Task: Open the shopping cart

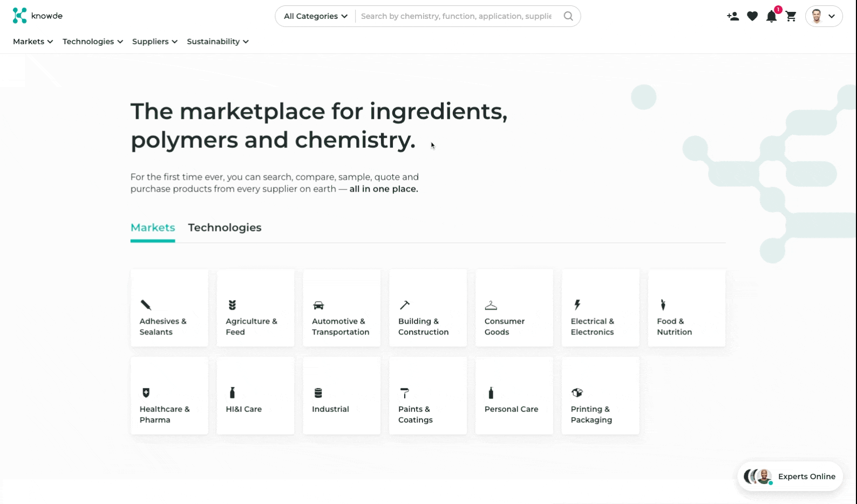Action: 791,16
